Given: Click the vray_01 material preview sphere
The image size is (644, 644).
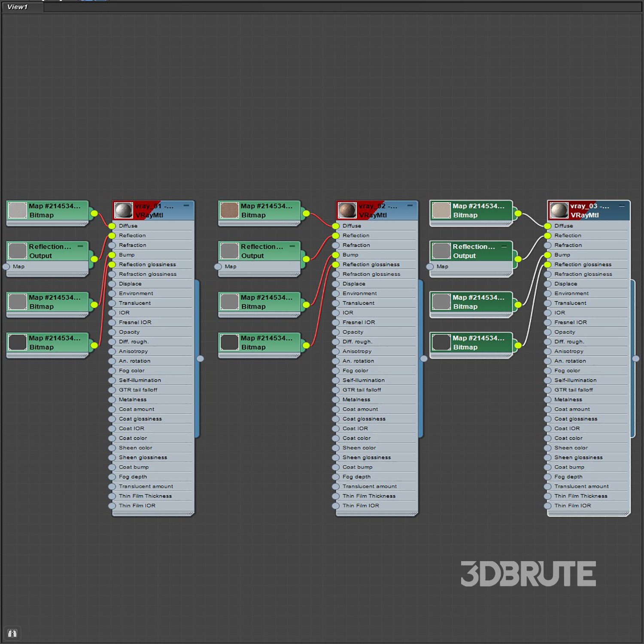Looking at the screenshot, I should tap(124, 210).
